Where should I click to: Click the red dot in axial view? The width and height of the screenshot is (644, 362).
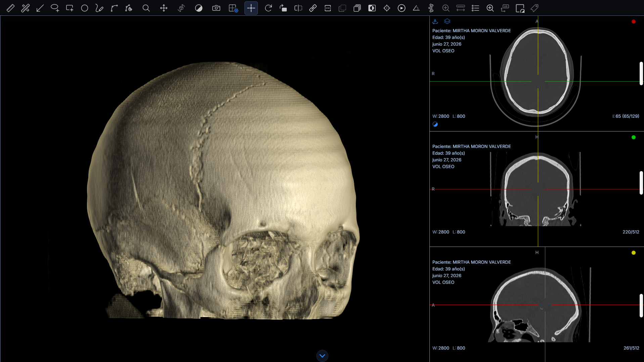coord(634,22)
